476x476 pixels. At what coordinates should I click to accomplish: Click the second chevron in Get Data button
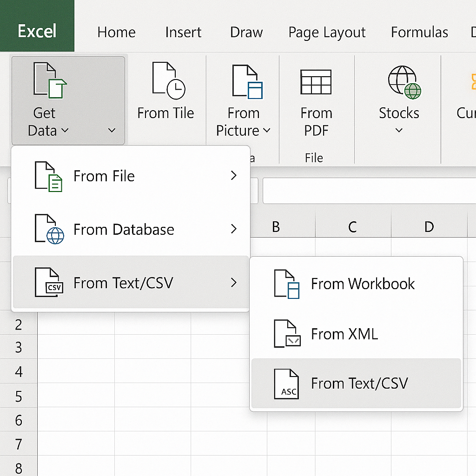(x=112, y=131)
